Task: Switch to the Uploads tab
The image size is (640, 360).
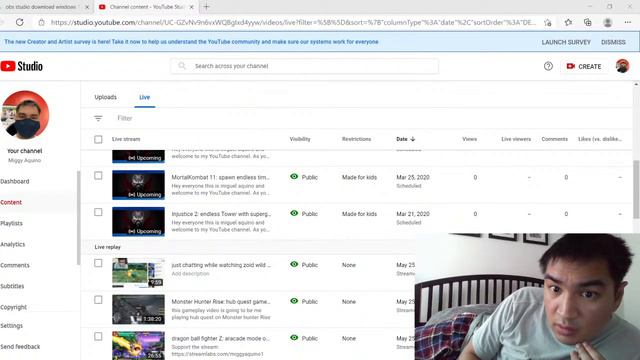Action: coord(105,97)
